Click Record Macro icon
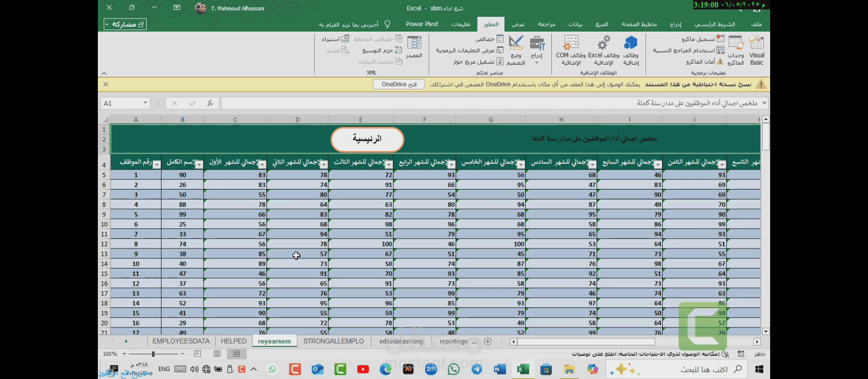The image size is (868, 379). click(721, 39)
